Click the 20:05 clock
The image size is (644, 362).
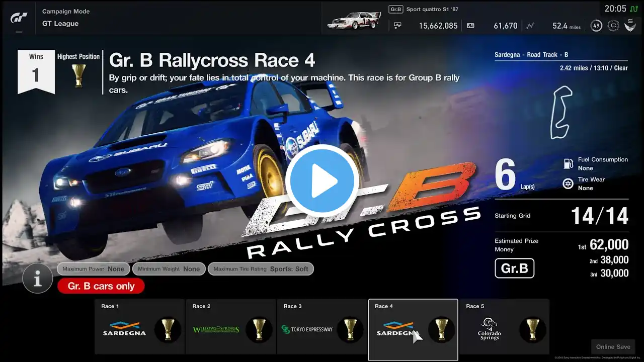tap(615, 9)
